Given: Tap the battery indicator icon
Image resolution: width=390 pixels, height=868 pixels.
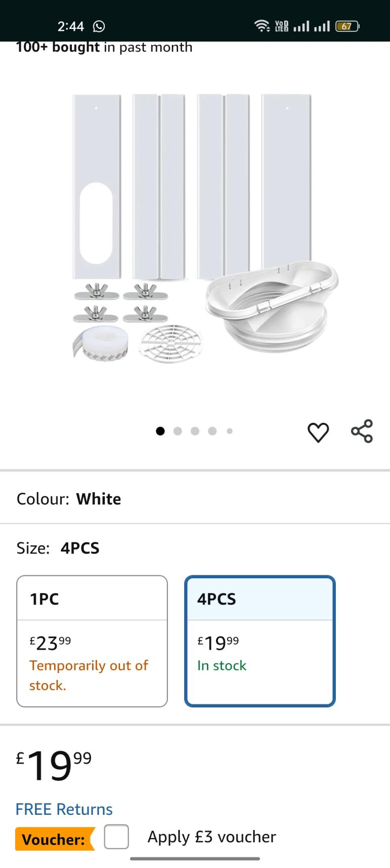Looking at the screenshot, I should pos(347,26).
